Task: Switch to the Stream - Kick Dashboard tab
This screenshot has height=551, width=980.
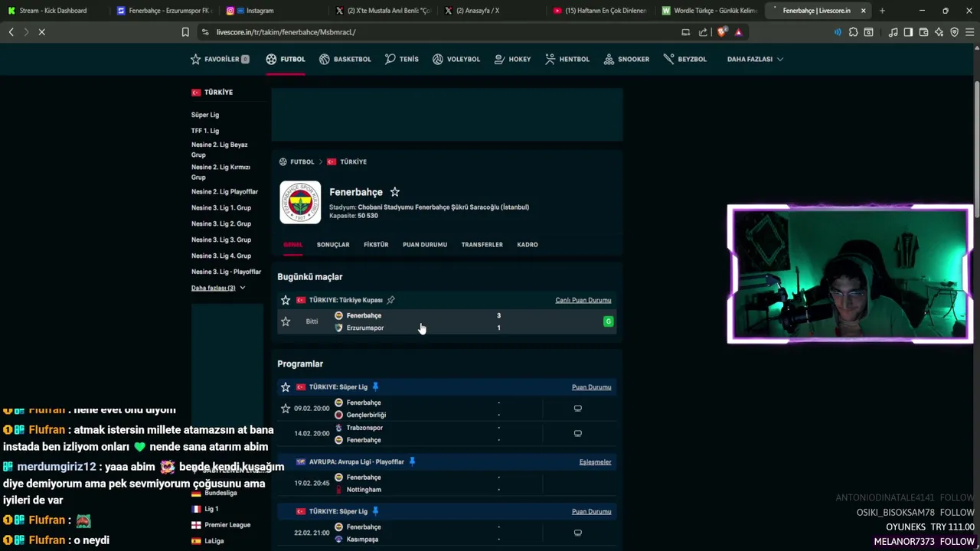Action: click(x=53, y=11)
